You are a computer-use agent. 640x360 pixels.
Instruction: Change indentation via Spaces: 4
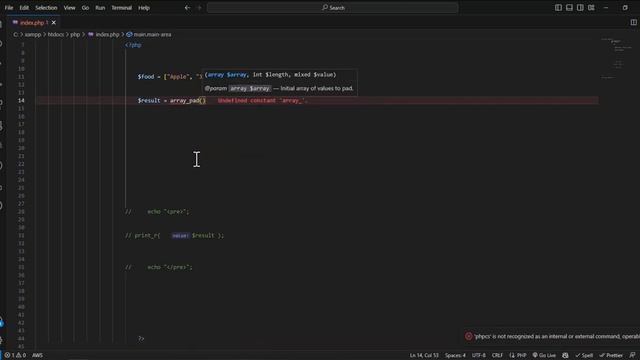[455, 355]
